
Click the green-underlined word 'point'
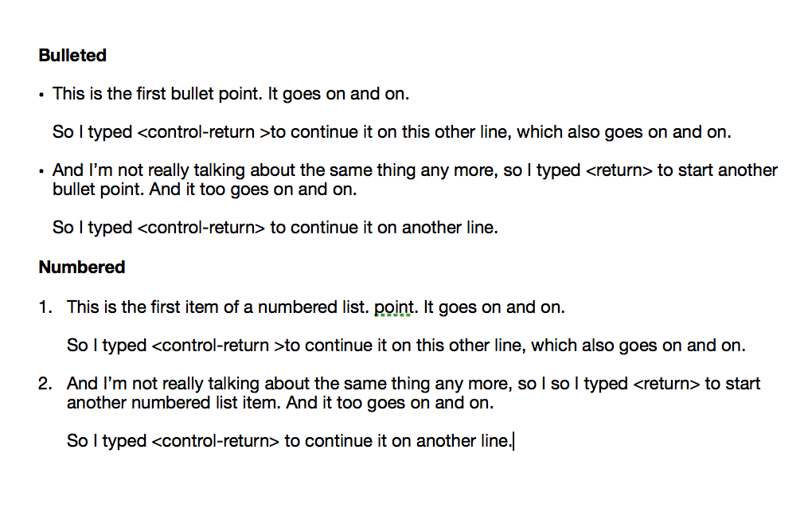click(x=392, y=307)
